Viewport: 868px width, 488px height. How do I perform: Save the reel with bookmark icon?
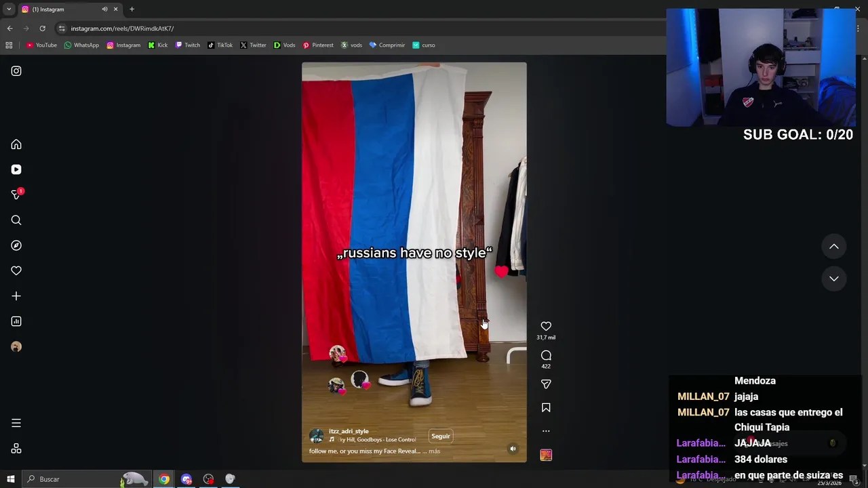pos(546,407)
